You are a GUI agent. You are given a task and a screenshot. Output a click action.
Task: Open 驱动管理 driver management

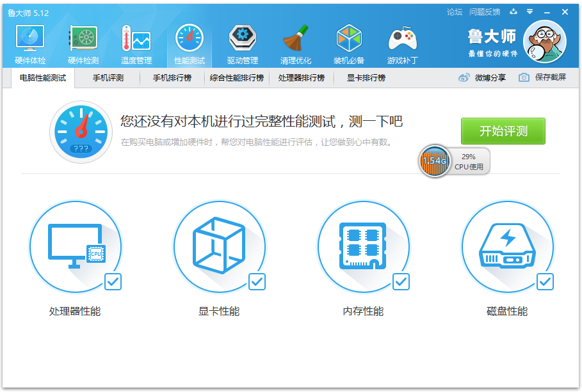click(243, 45)
